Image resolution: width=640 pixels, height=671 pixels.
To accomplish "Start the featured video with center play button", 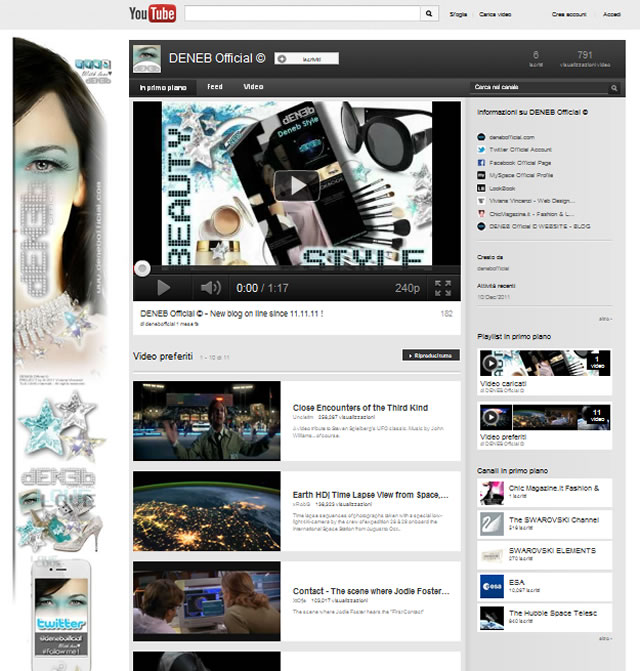I will coord(296,185).
